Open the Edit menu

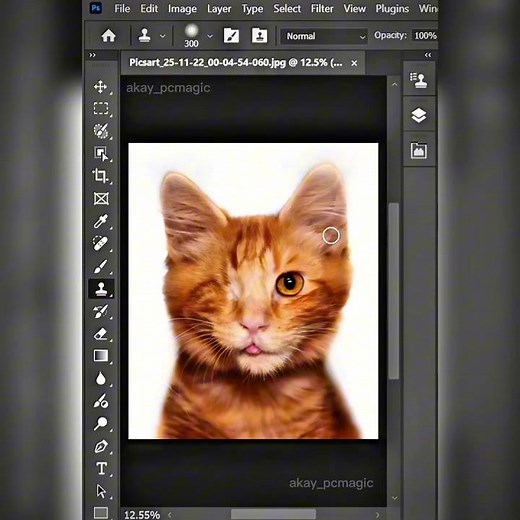(149, 8)
